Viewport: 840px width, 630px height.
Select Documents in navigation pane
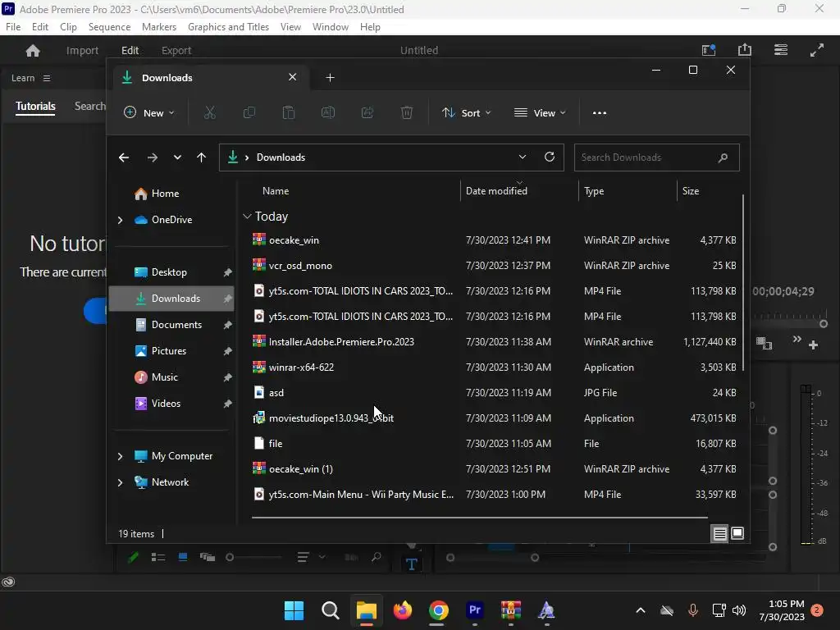[x=172, y=325]
